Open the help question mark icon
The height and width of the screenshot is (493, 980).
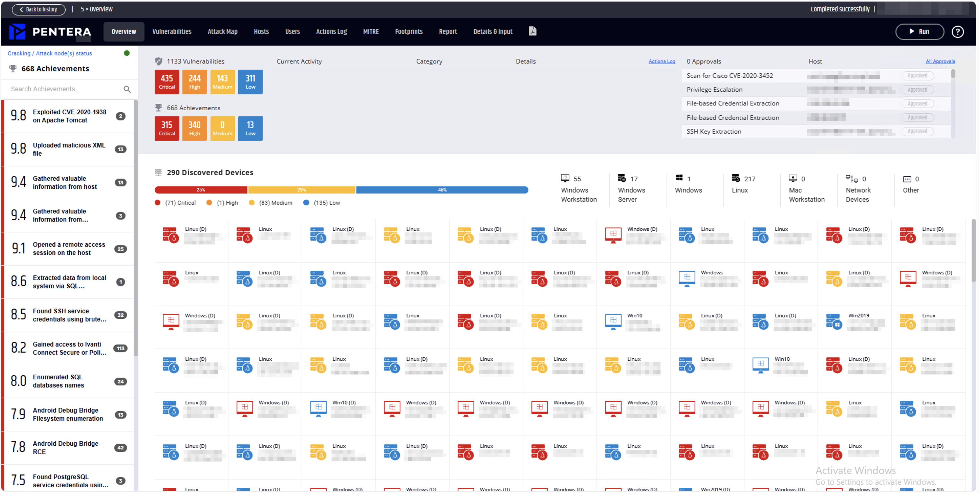pos(957,31)
